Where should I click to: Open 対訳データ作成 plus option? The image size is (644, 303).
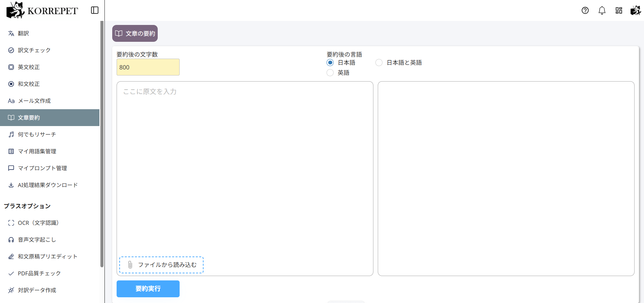pos(50,290)
